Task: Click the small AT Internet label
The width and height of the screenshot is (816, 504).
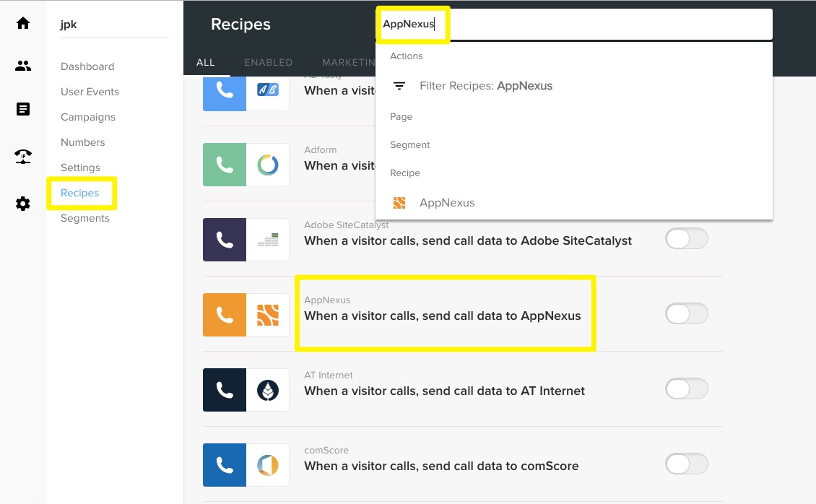Action: pyautogui.click(x=329, y=375)
